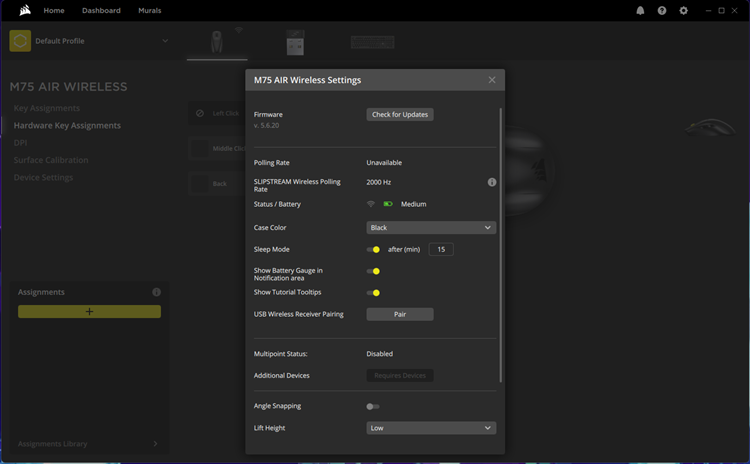Viewport: 750px width, 464px height.
Task: Select Hardware Key Assignments in the sidebar
Action: (x=67, y=125)
